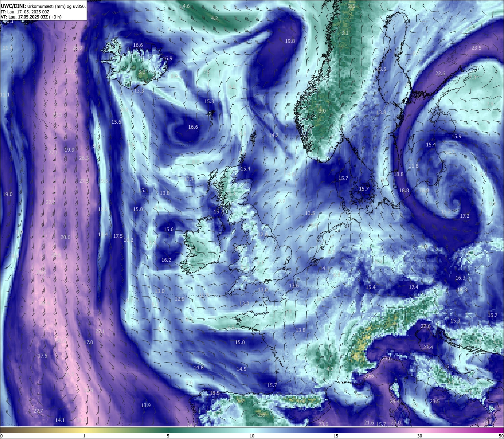The width and height of the screenshot is (504, 439).
Task: Click the 17.0 value label
Action: tap(88, 342)
